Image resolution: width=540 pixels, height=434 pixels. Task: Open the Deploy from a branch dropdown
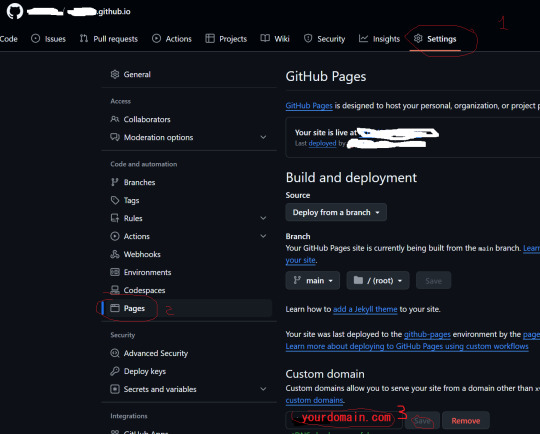(336, 212)
